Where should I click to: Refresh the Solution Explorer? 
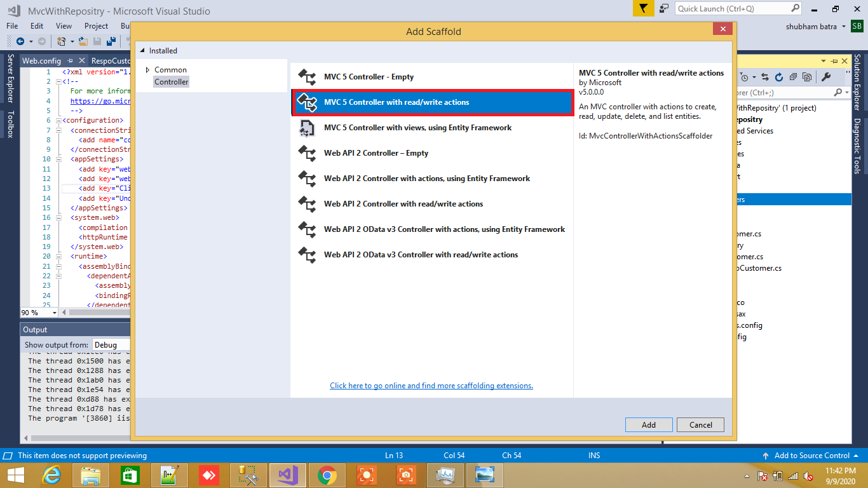[x=779, y=78]
